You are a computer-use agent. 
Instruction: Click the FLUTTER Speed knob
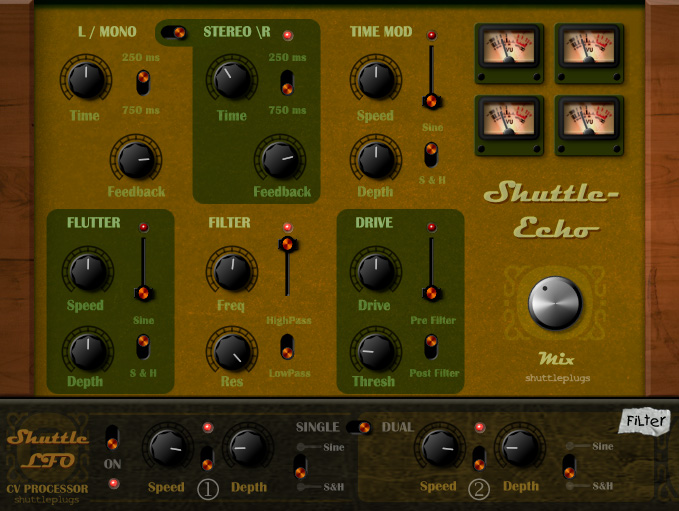(88, 272)
